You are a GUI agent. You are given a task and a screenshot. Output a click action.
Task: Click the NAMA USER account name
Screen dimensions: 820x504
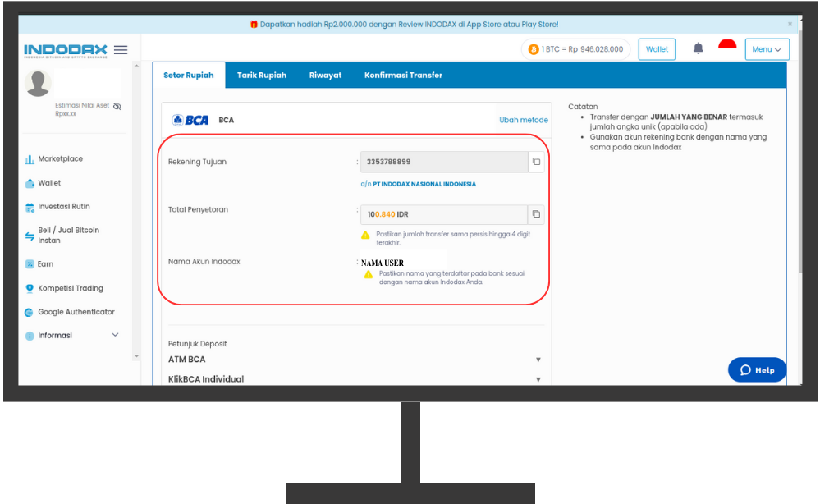[x=383, y=263]
